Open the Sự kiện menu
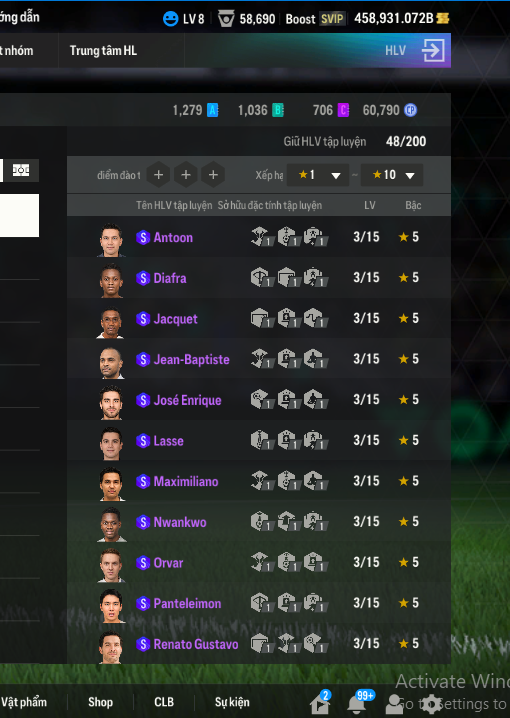The width and height of the screenshot is (510, 718). [232, 702]
